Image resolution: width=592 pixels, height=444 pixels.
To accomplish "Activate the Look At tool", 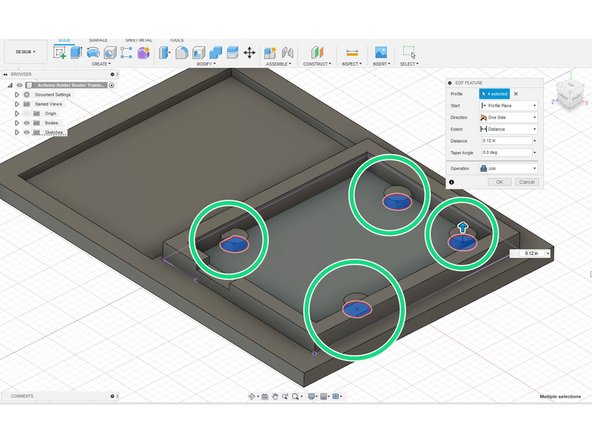I will coord(265,396).
